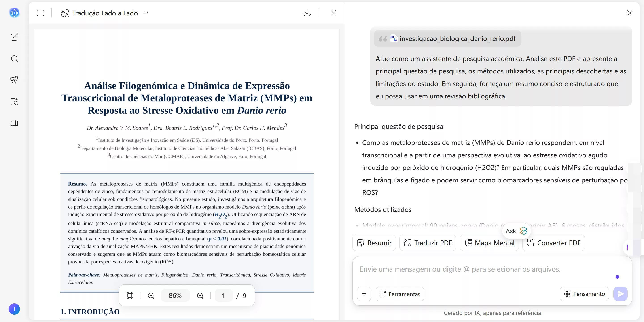Click the user avatar circle
The height and width of the screenshot is (322, 644).
click(14, 309)
